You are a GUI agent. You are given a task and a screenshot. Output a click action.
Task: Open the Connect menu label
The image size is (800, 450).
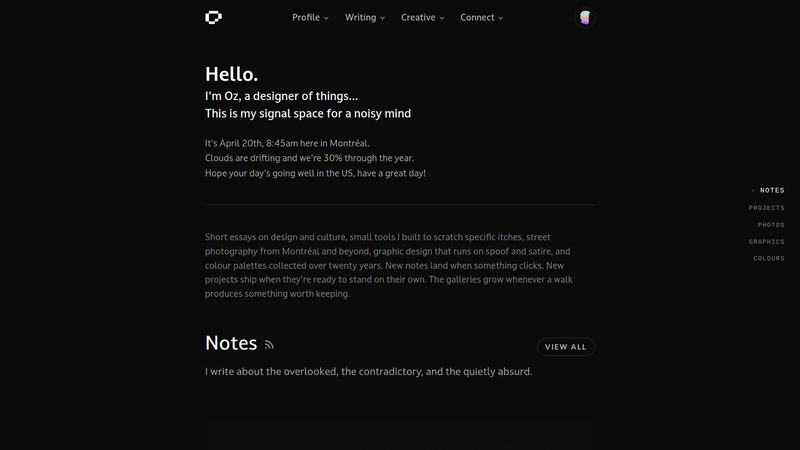pos(477,17)
